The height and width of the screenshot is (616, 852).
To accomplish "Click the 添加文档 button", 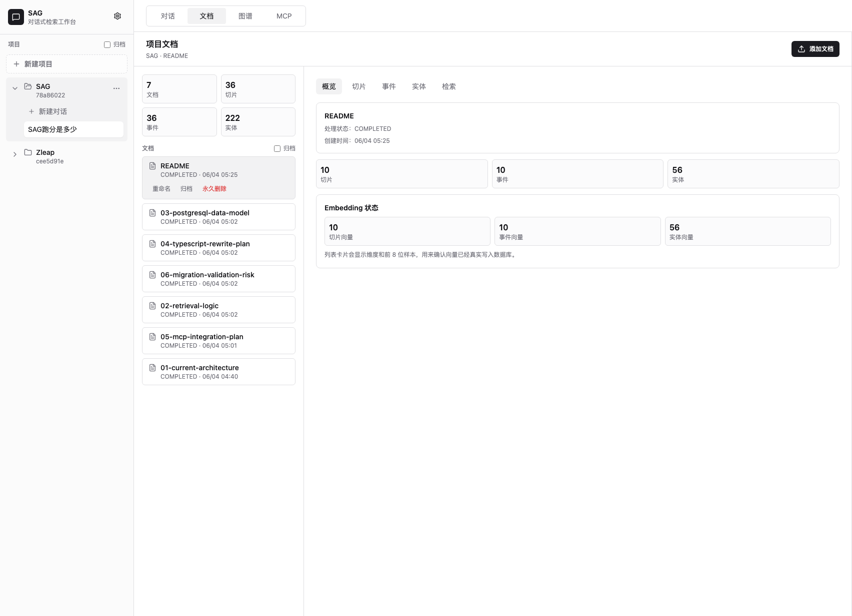I will point(815,49).
